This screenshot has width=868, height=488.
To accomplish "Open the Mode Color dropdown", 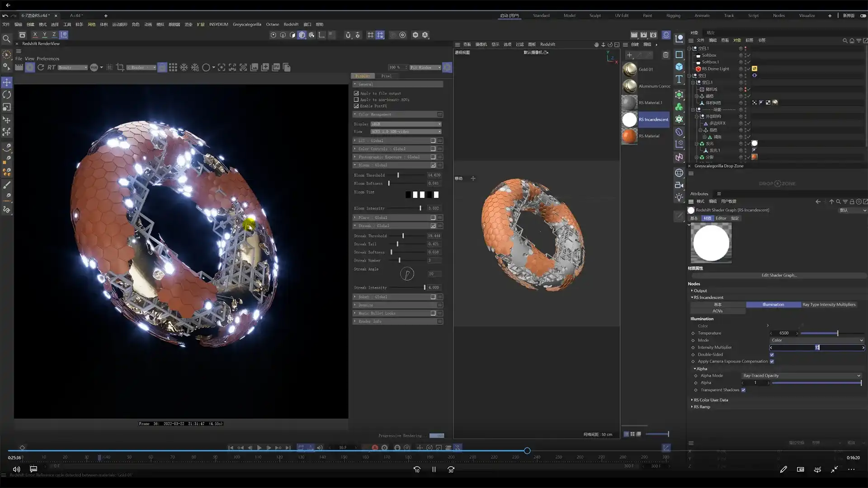I will [816, 340].
